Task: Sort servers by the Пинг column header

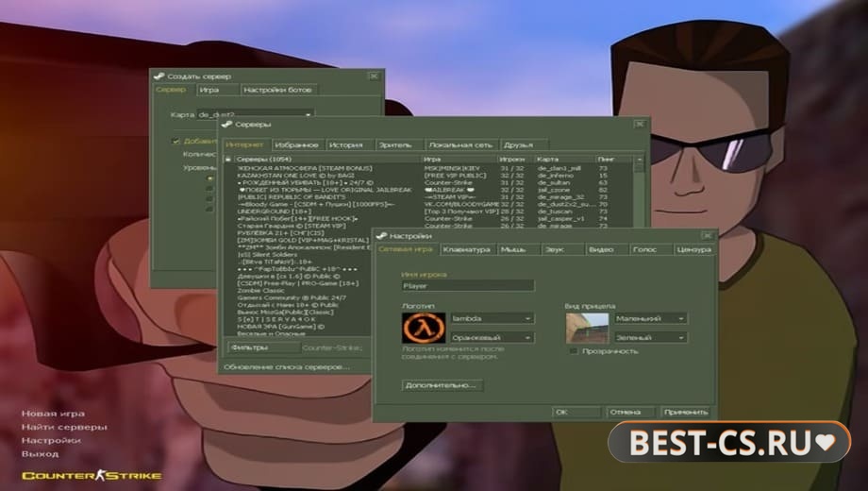Action: tap(614, 159)
